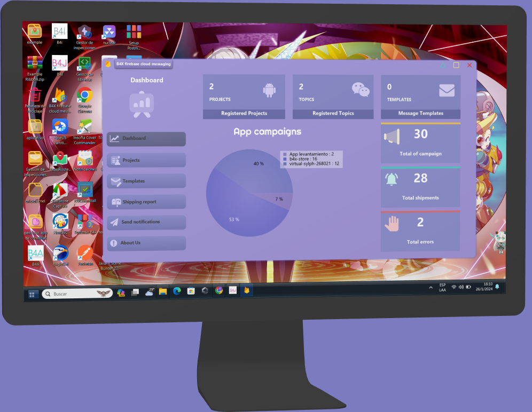532x412 pixels.
Task: Click the envelope icon on the Templates card
Action: pos(447,90)
